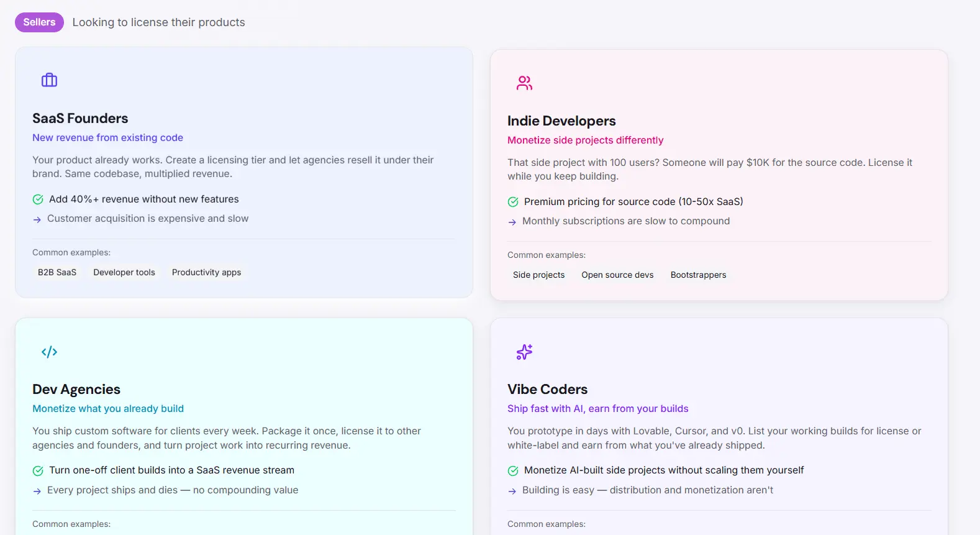Click check icon beside 'Add 40%+ revenue'

[38, 199]
